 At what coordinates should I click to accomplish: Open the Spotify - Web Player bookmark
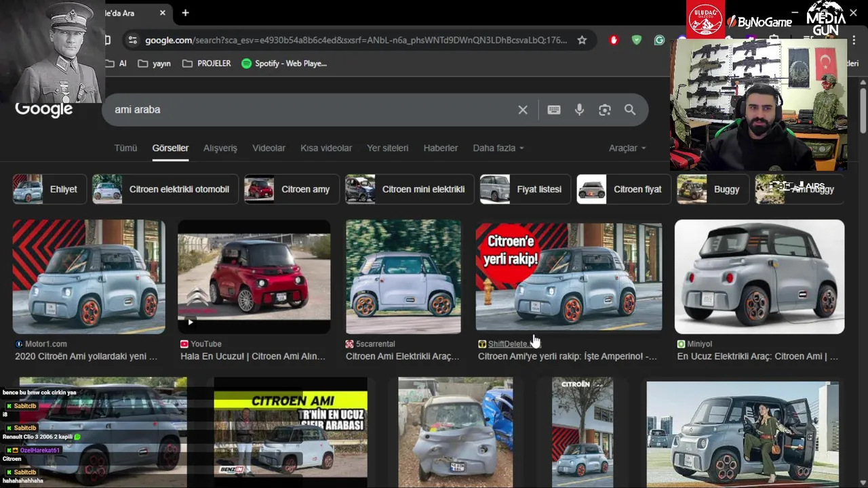click(x=283, y=63)
